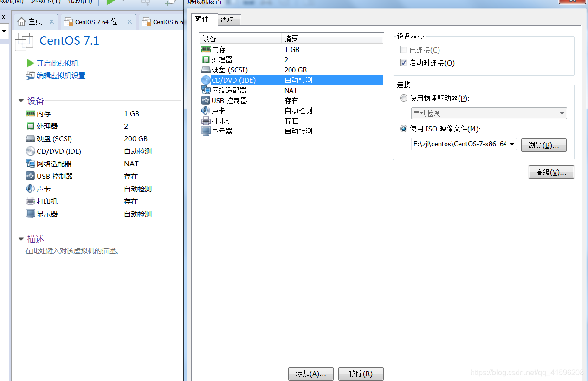The height and width of the screenshot is (381, 588).
Task: Select 使用物理驱动器(P) radio button
Action: 403,98
